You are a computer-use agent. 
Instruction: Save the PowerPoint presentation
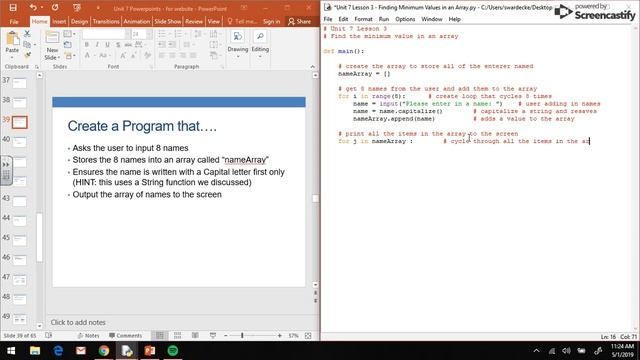tap(13, 7)
